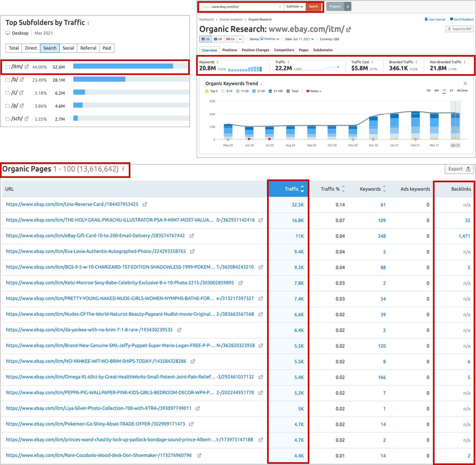Image resolution: width=476 pixels, height=465 pixels.
Task: Click external link icon next to www.ebay.com/itm/ title
Action: [x=348, y=30]
